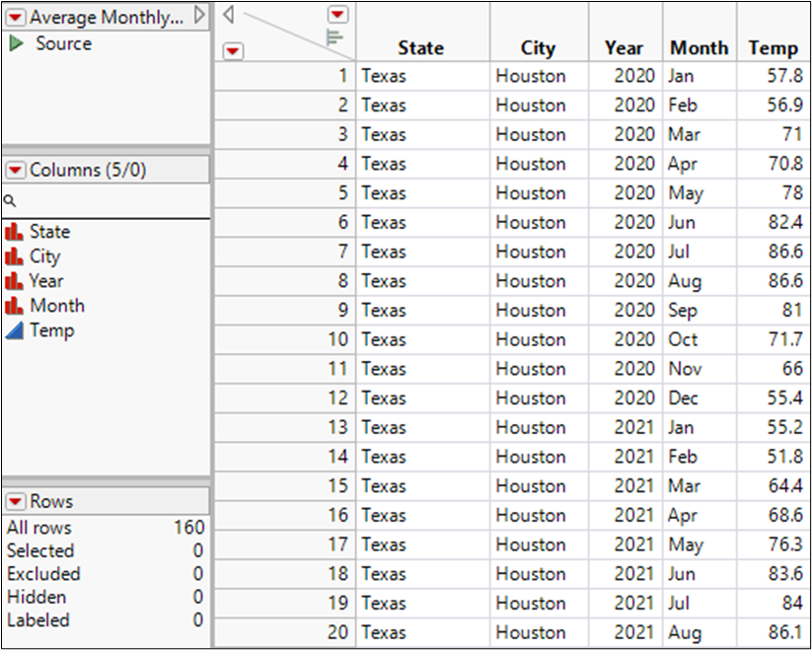Image resolution: width=812 pixels, height=650 pixels.
Task: Click the nominal icon beside State
Action: click(14, 232)
